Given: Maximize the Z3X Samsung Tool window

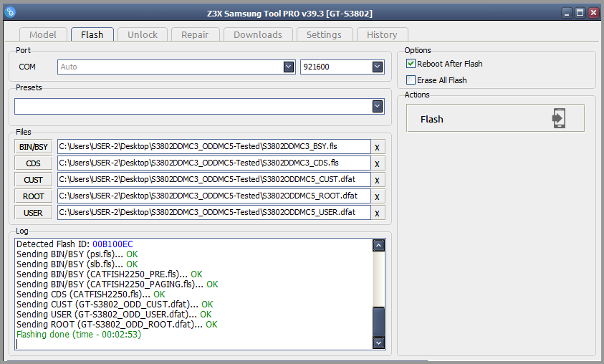Looking at the screenshot, I should 580,13.
